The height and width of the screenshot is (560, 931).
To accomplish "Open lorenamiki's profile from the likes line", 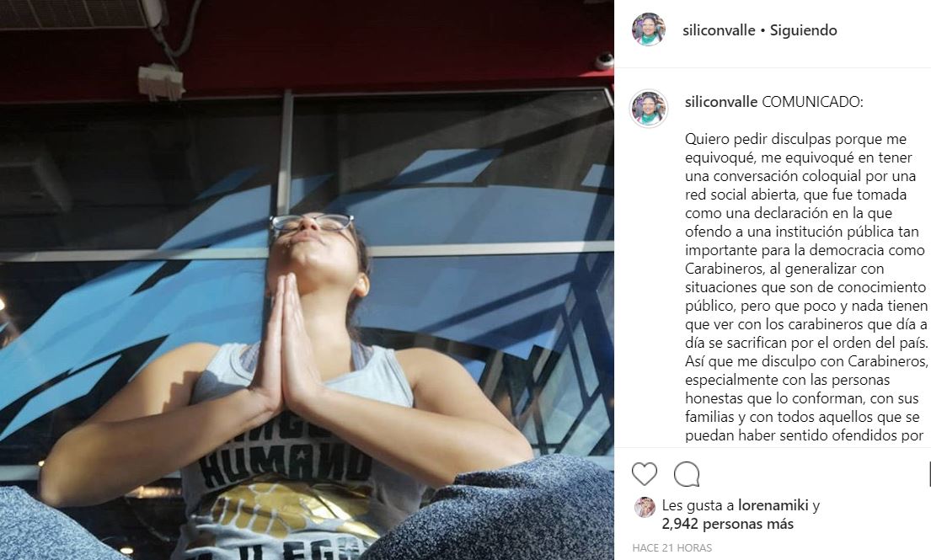I will click(x=773, y=505).
